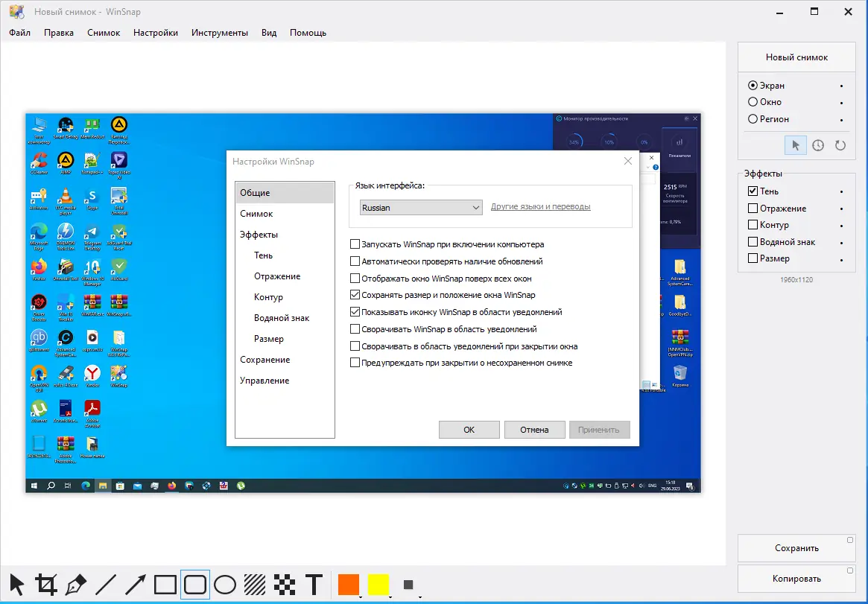Click the taskbar search magnifier icon
The height and width of the screenshot is (604, 868).
51,486
